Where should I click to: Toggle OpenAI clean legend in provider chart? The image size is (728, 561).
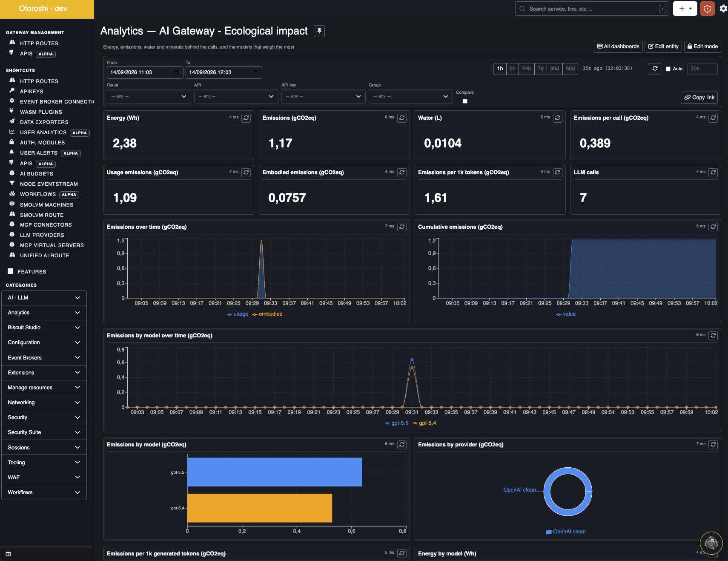click(566, 532)
